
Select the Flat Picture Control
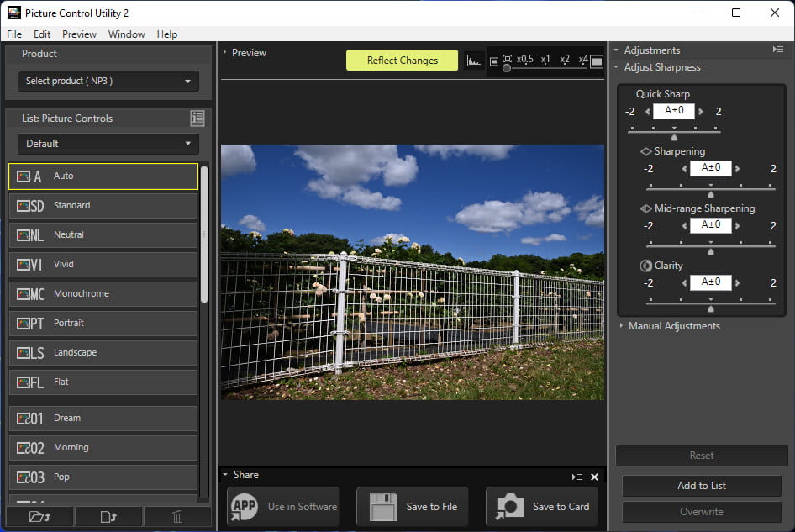click(x=103, y=382)
